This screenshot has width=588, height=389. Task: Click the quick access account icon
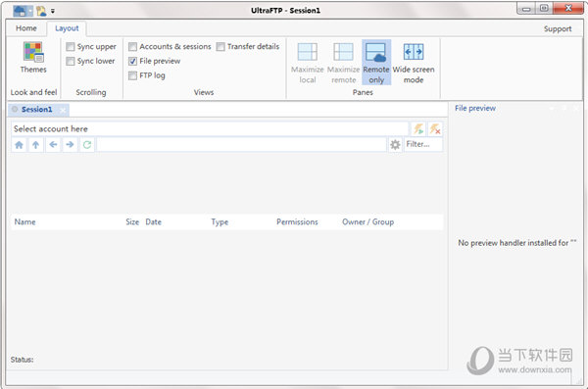[x=41, y=11]
